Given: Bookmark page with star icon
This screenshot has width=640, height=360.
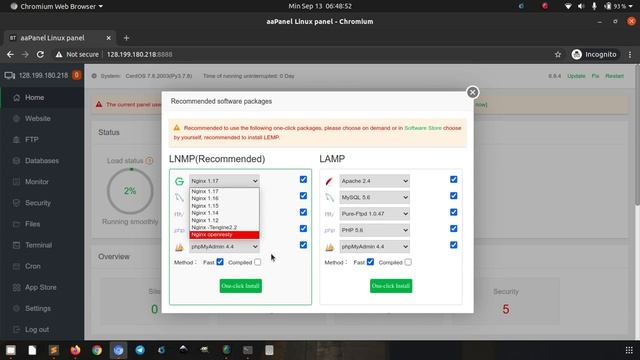Looking at the screenshot, I should (x=558, y=54).
